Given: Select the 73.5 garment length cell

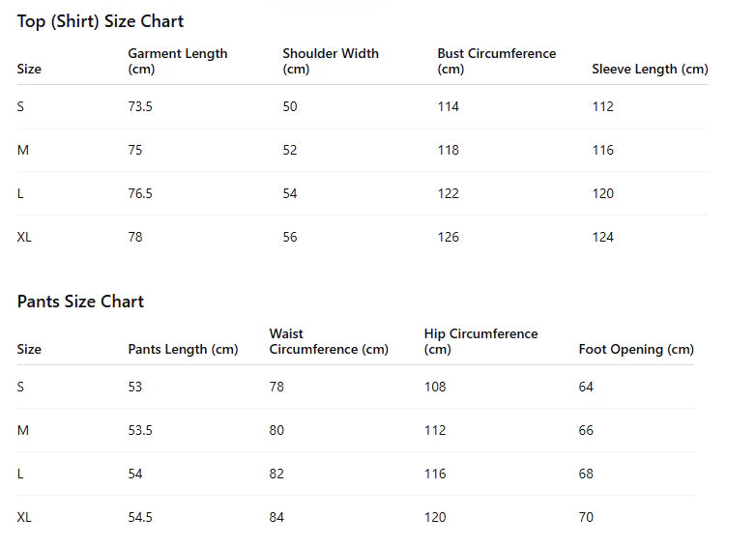Looking at the screenshot, I should (140, 106).
